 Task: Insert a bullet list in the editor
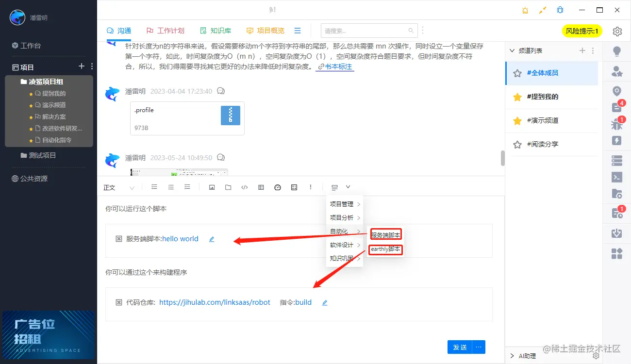[x=154, y=187]
